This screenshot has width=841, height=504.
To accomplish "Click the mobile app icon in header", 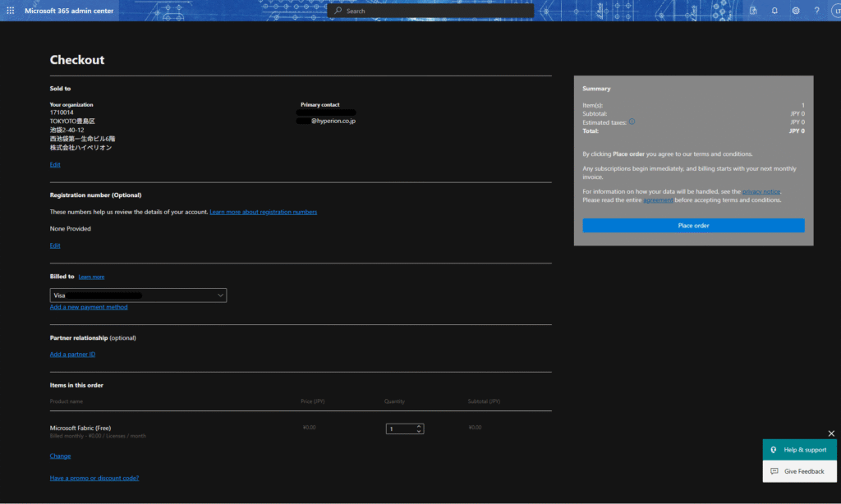I will click(753, 11).
